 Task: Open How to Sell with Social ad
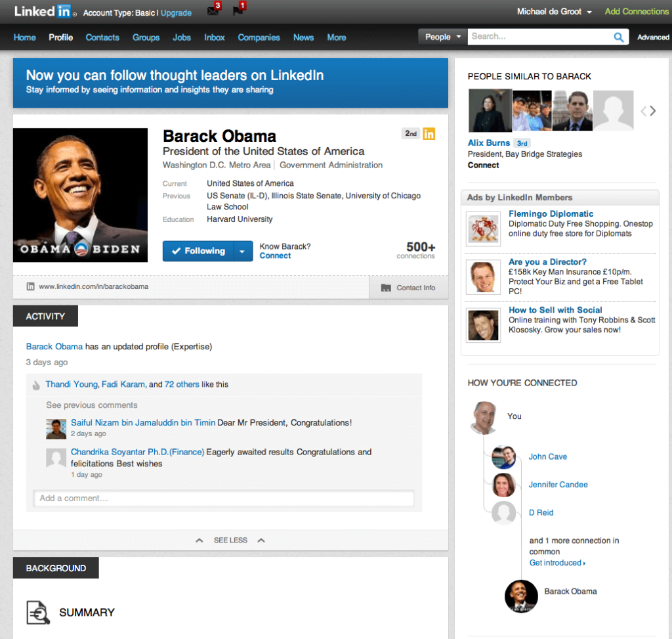(555, 310)
